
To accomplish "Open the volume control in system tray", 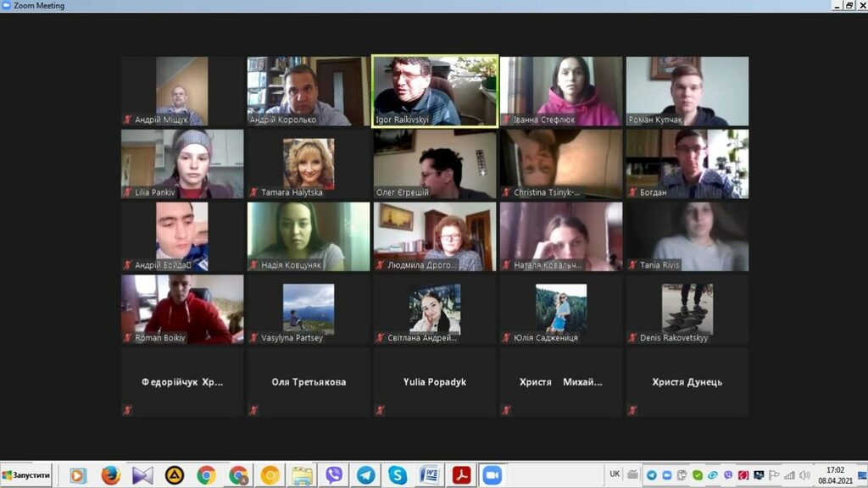I will click(804, 475).
